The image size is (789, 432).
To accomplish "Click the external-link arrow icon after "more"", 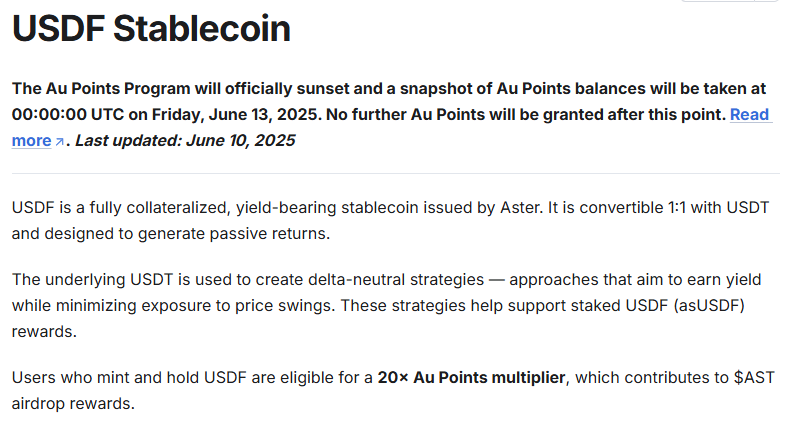I will click(x=59, y=142).
